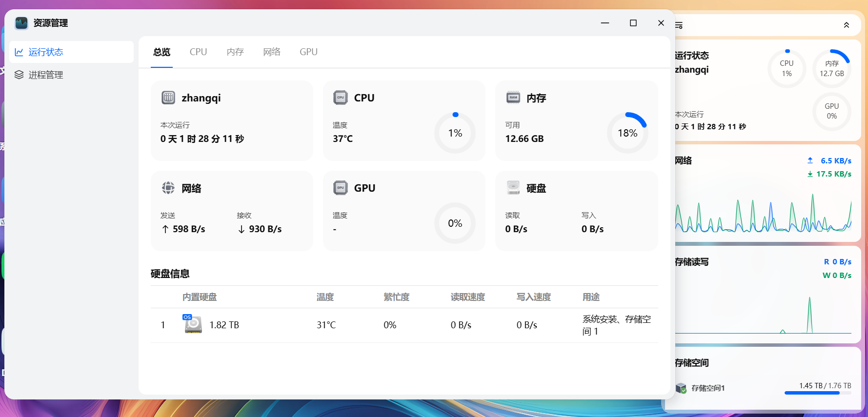
Task: Click the 用途 column header
Action: point(591,297)
